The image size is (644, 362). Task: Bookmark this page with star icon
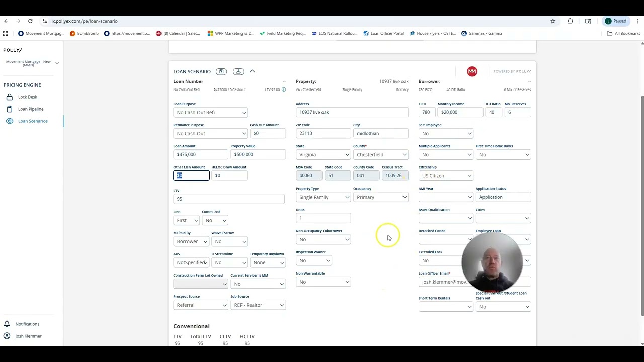tap(553, 21)
